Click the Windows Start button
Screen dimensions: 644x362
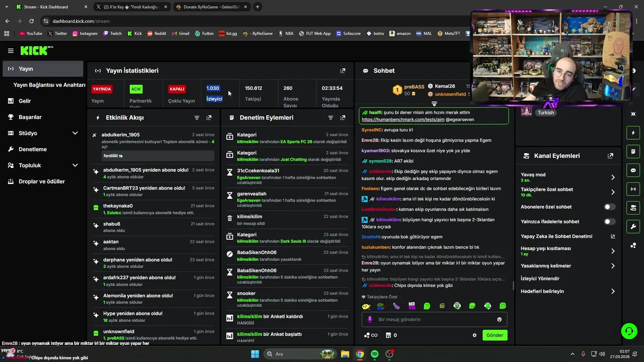[x=255, y=354]
